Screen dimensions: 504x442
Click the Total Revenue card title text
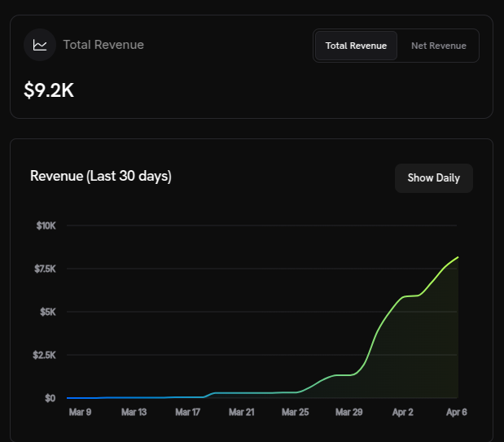pos(103,45)
